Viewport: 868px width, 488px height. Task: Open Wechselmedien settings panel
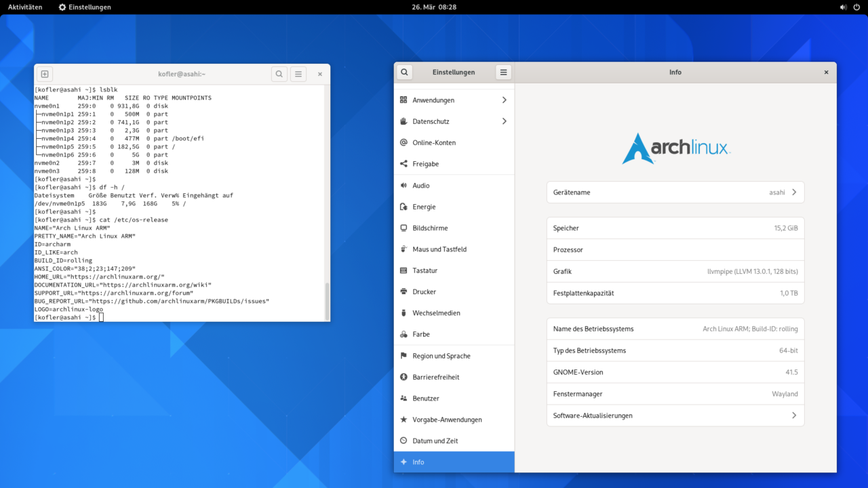454,313
